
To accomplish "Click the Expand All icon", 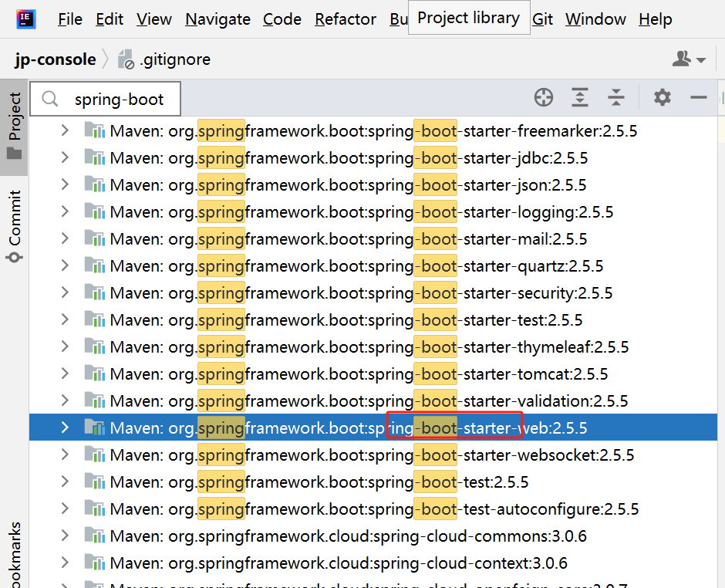I will point(580,98).
